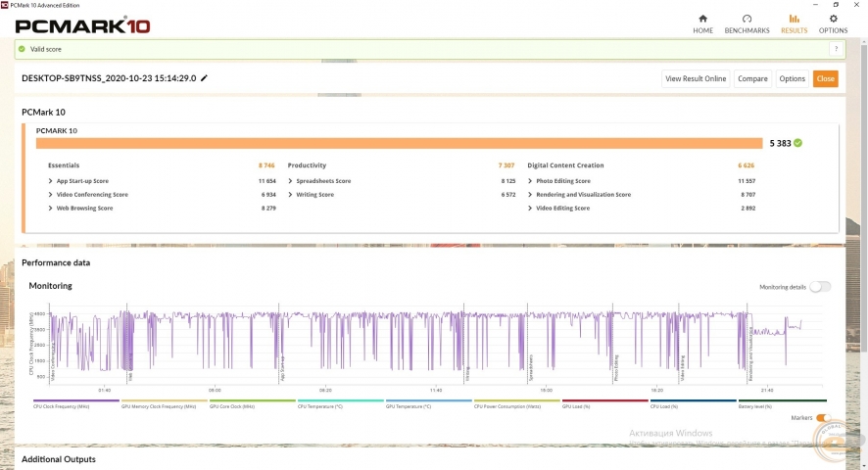Click the Digital Content Creation heading

(565, 164)
